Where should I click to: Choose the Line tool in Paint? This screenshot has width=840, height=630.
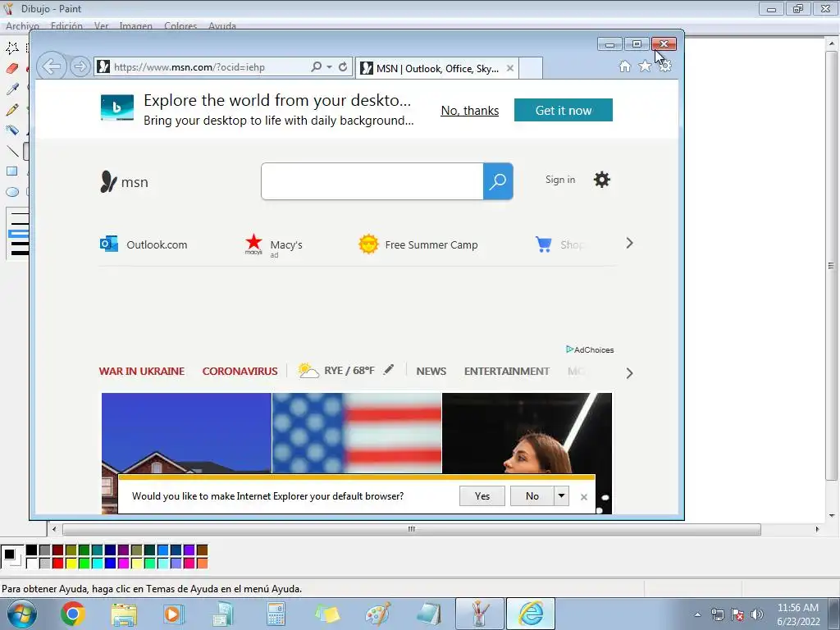[11, 151]
